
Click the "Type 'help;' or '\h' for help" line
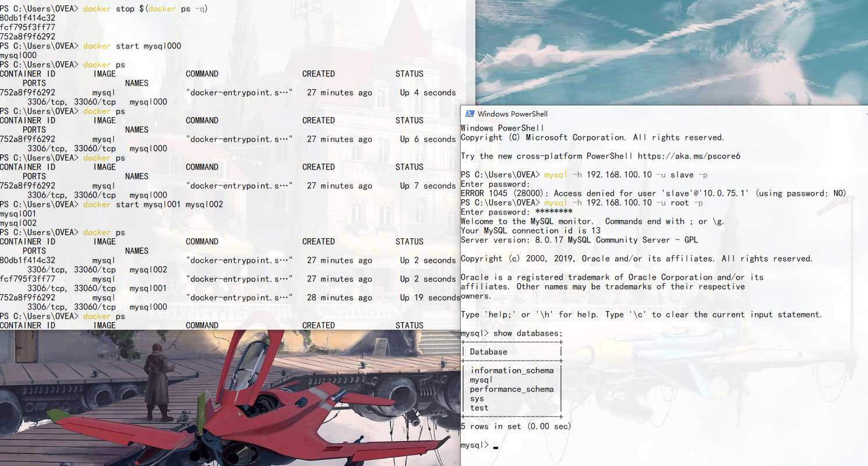(x=642, y=315)
